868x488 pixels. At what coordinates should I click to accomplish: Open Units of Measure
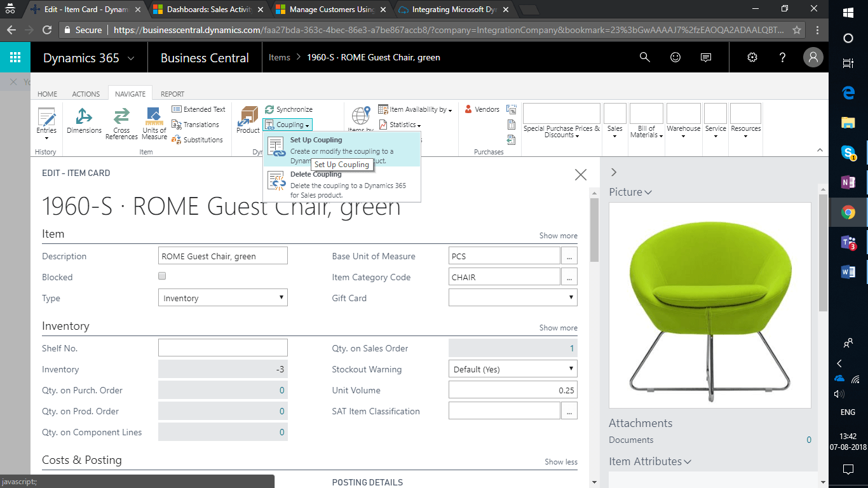(x=154, y=123)
